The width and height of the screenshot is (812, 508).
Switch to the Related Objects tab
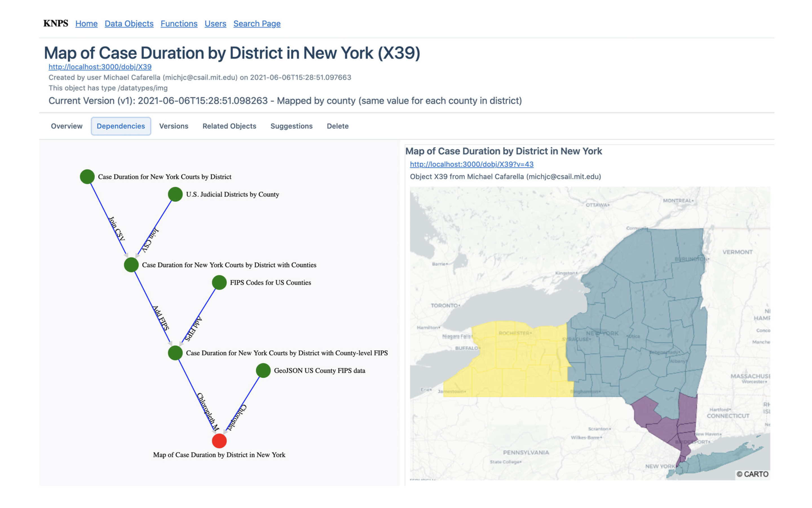point(229,126)
